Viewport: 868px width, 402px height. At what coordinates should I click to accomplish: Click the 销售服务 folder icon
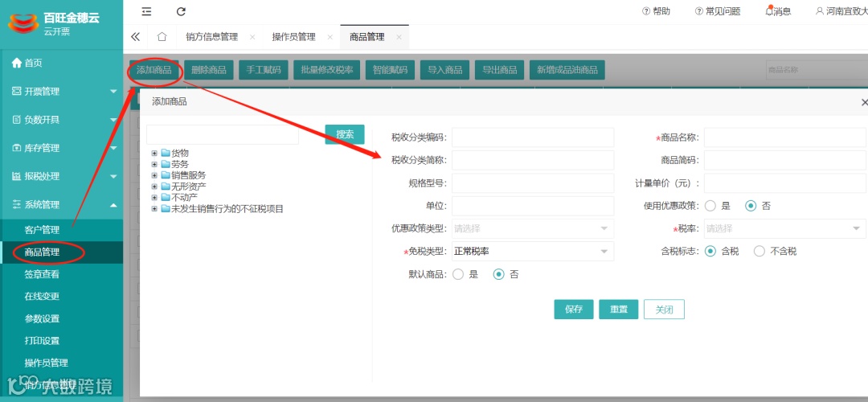(x=166, y=175)
